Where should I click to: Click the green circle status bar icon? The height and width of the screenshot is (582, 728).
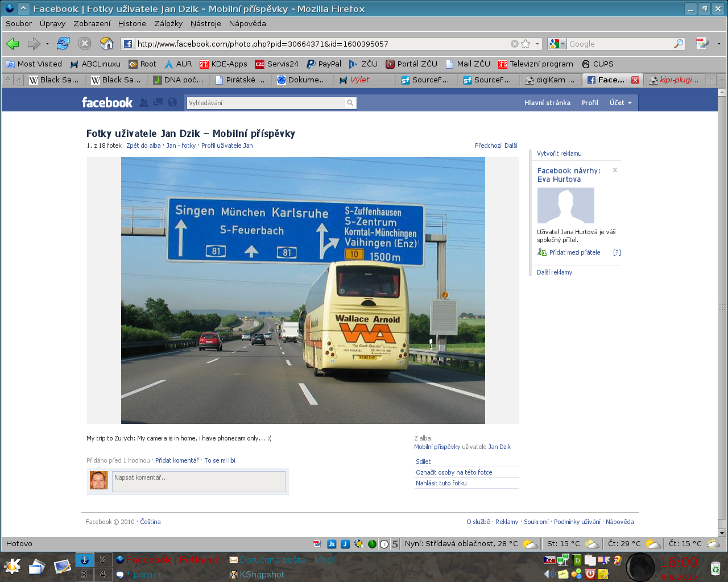372,544
